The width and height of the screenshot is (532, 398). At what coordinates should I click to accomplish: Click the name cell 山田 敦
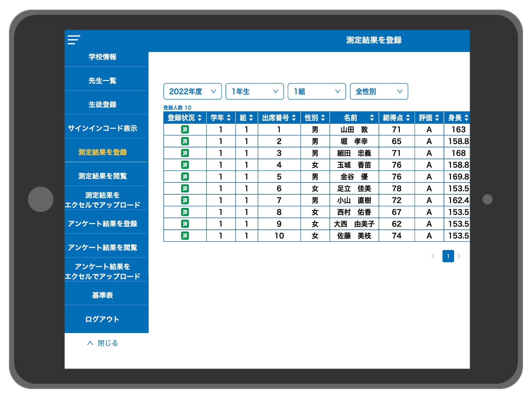354,130
